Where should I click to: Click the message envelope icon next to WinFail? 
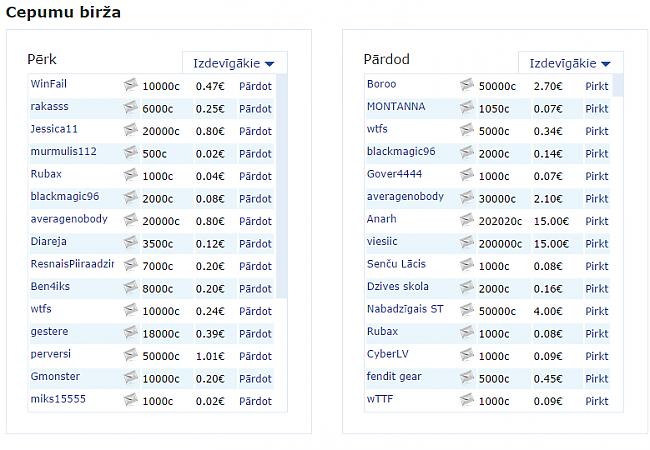click(130, 85)
